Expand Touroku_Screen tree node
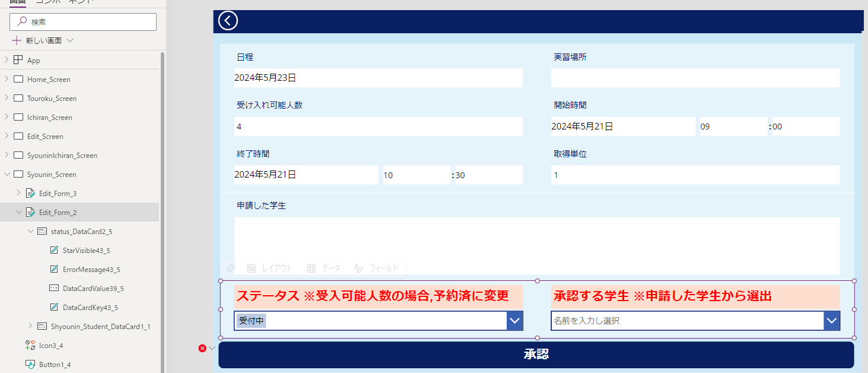The image size is (868, 373). tap(6, 98)
